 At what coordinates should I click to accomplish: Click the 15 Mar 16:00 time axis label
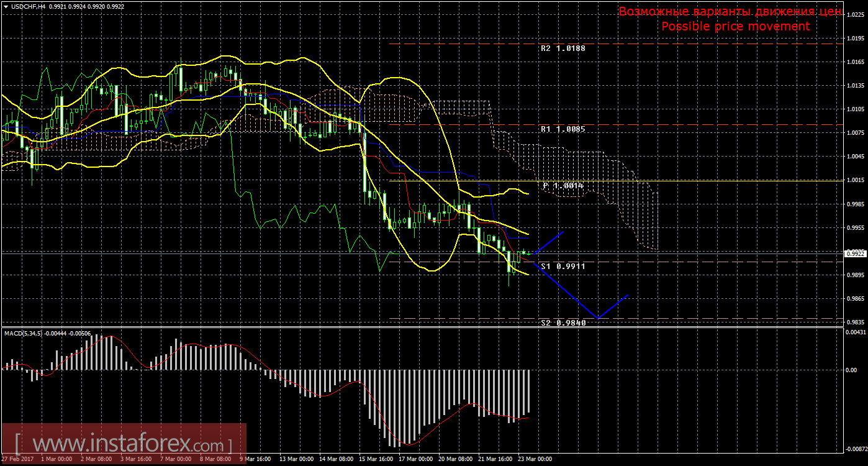coord(375,459)
